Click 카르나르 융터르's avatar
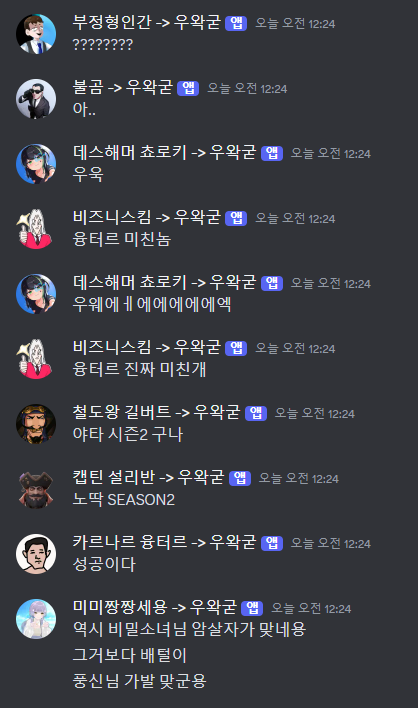Image resolution: width=418 pixels, height=708 pixels. [x=36, y=554]
